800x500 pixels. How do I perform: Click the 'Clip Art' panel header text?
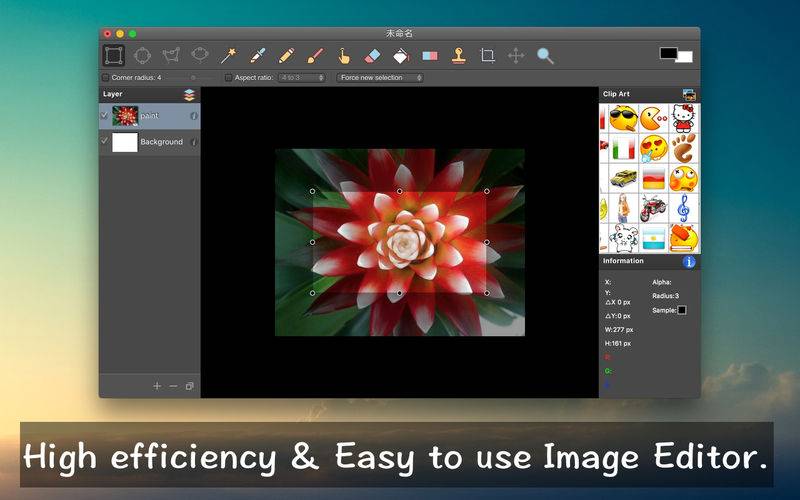(x=616, y=94)
